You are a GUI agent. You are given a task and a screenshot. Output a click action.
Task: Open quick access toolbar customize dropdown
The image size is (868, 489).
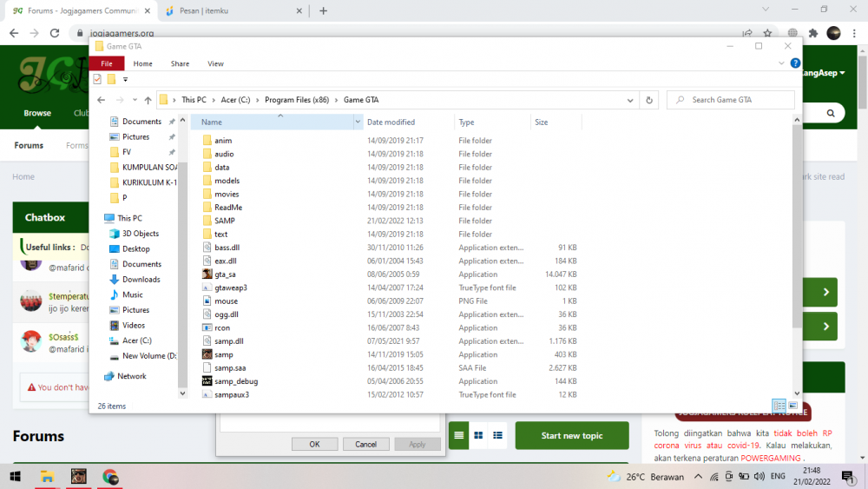pyautogui.click(x=125, y=80)
